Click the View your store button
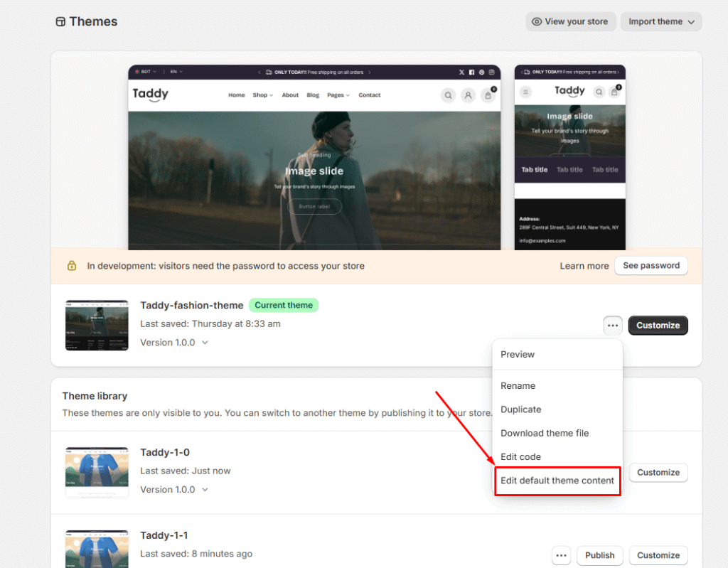Screen dimensions: 728x568 tap(569, 21)
